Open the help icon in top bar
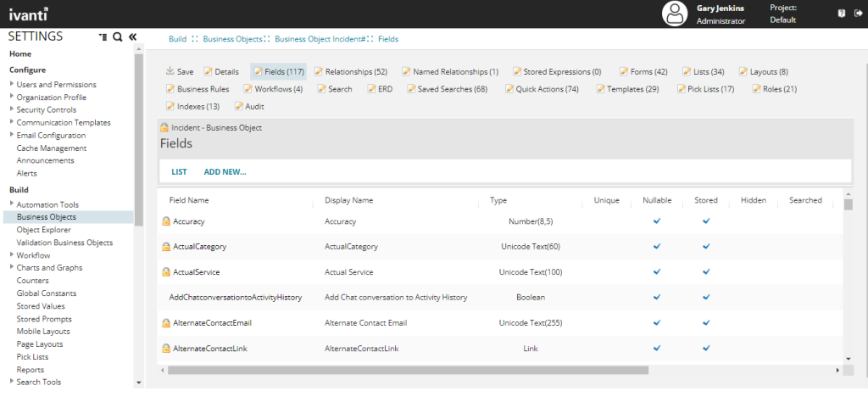The image size is (868, 402). 842,14
